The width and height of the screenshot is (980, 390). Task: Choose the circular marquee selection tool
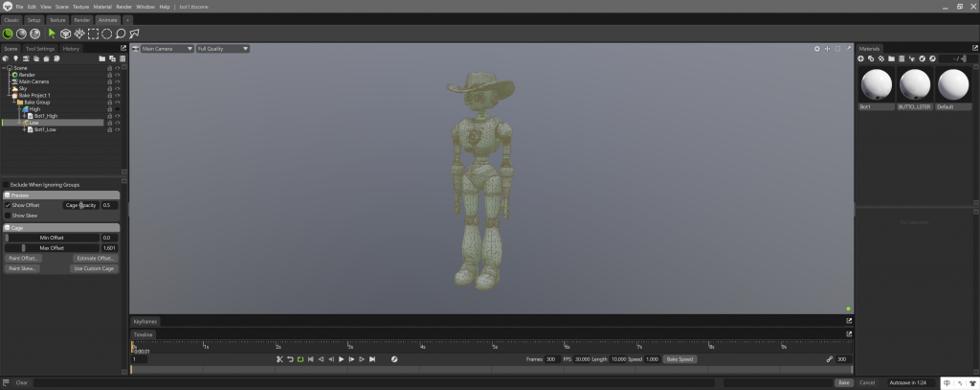(107, 34)
